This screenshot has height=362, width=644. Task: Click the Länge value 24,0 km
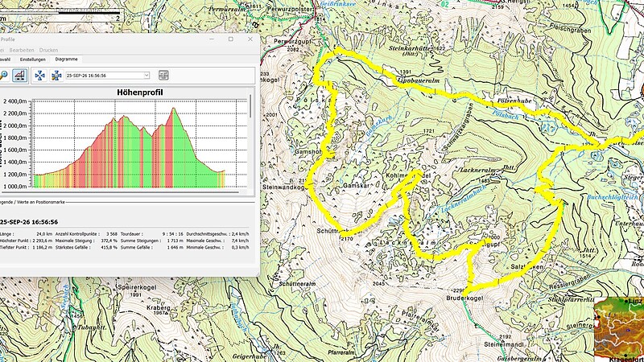click(44, 234)
